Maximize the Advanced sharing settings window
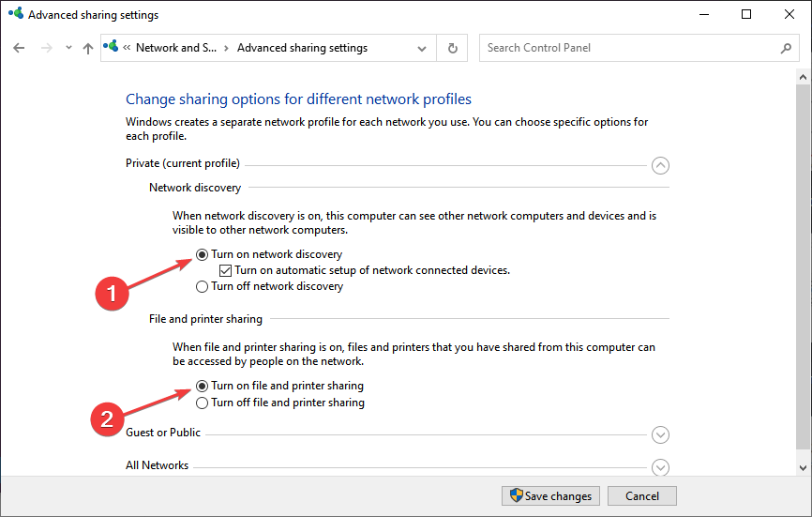The width and height of the screenshot is (812, 517). [746, 14]
